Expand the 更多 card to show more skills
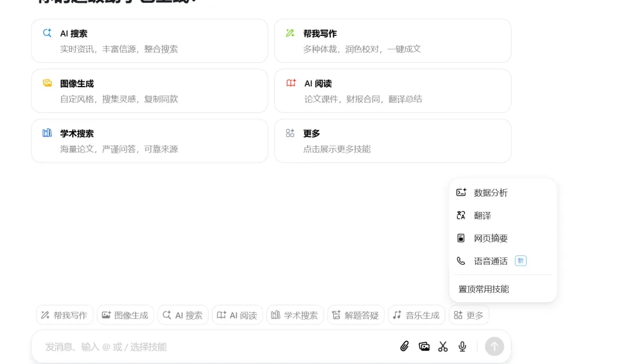The image size is (627, 364). tap(392, 140)
